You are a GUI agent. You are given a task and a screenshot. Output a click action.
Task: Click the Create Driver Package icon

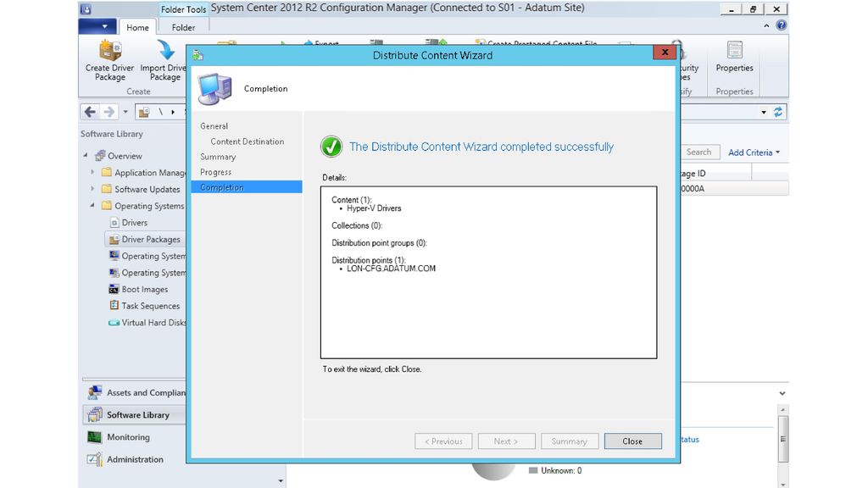click(109, 51)
